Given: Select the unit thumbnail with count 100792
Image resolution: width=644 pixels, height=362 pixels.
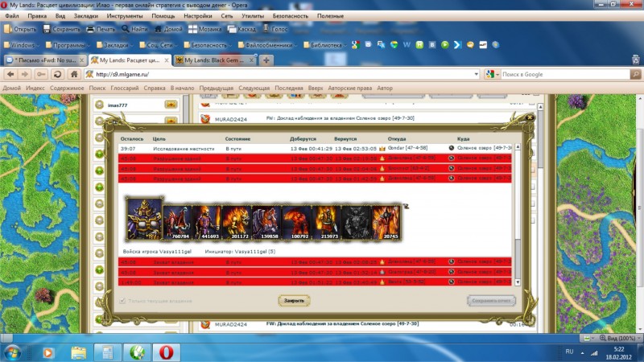Looking at the screenshot, I should point(296,223).
